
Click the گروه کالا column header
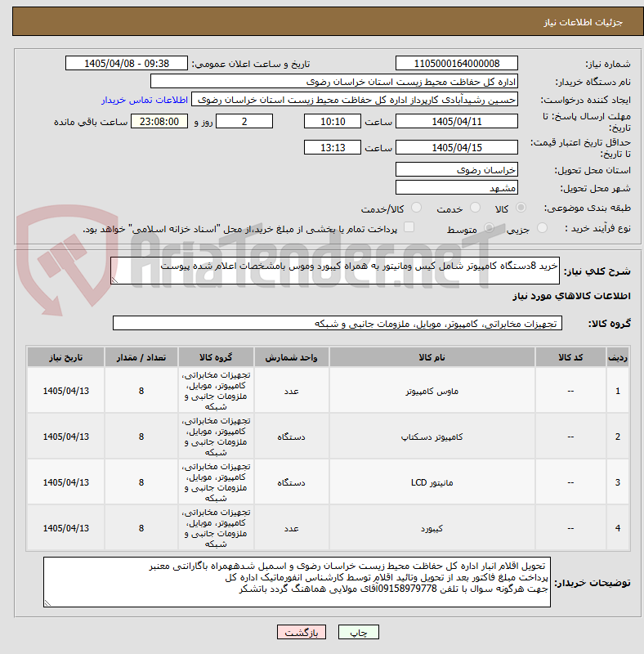click(216, 357)
